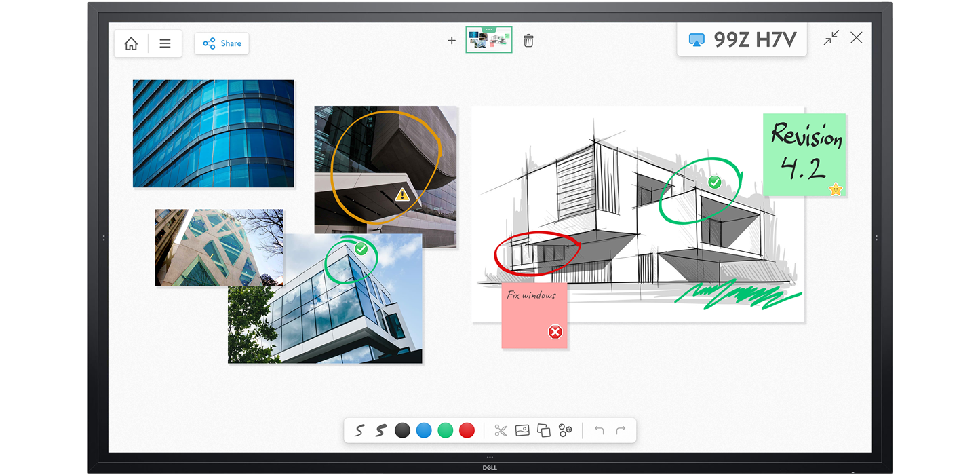Undo the last whiteboard action

600,430
